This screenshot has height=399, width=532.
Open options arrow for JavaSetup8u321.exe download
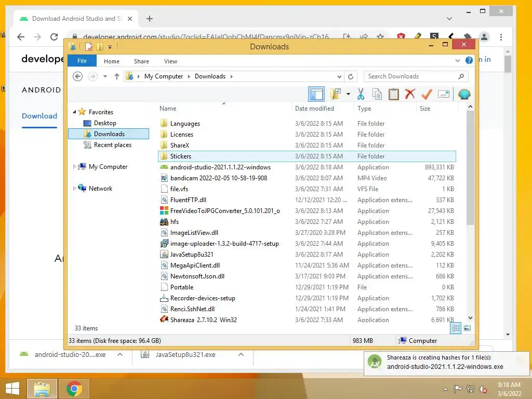pos(241,354)
